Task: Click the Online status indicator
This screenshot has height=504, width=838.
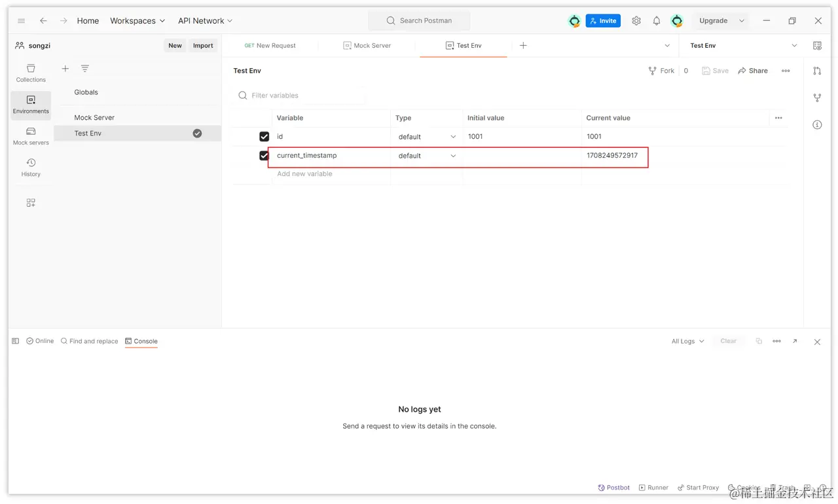Action: coord(40,341)
